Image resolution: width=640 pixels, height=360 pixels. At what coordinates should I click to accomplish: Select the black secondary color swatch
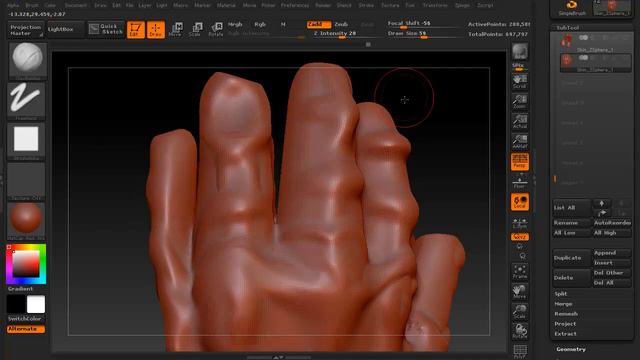[16, 304]
